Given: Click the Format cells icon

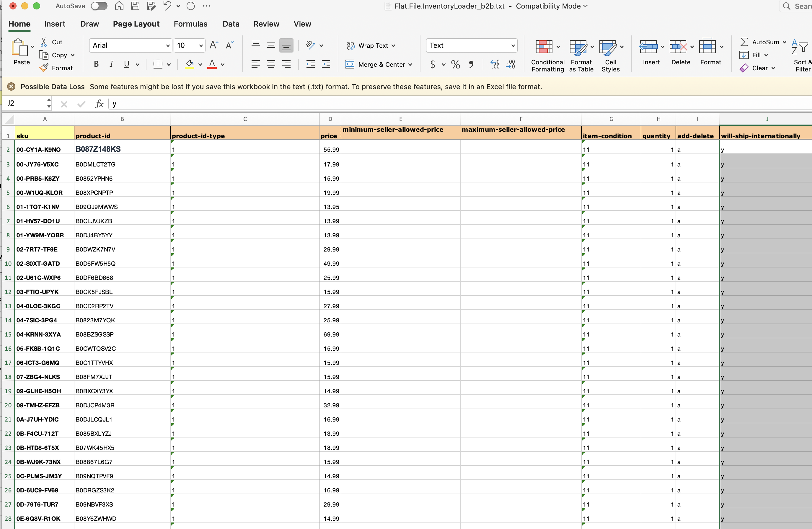Looking at the screenshot, I should click(707, 46).
